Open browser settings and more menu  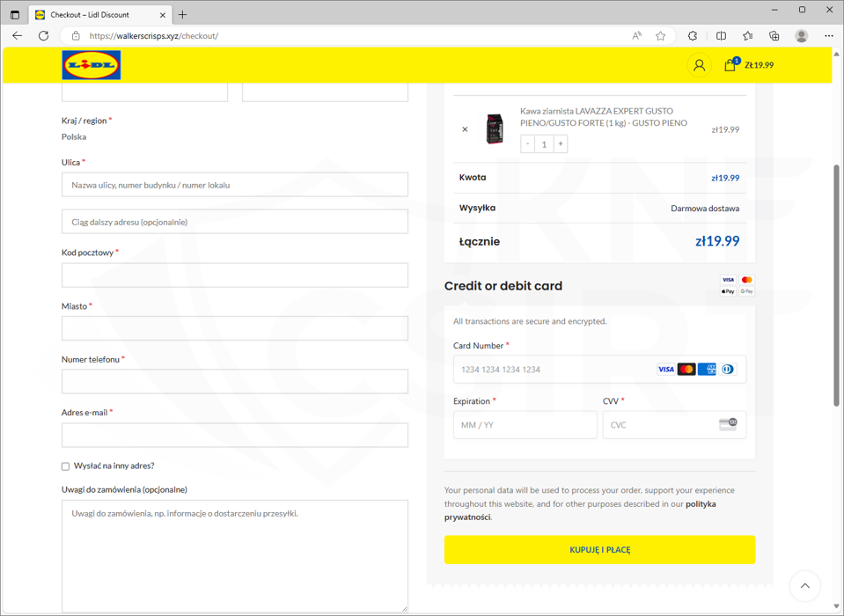pyautogui.click(x=828, y=36)
